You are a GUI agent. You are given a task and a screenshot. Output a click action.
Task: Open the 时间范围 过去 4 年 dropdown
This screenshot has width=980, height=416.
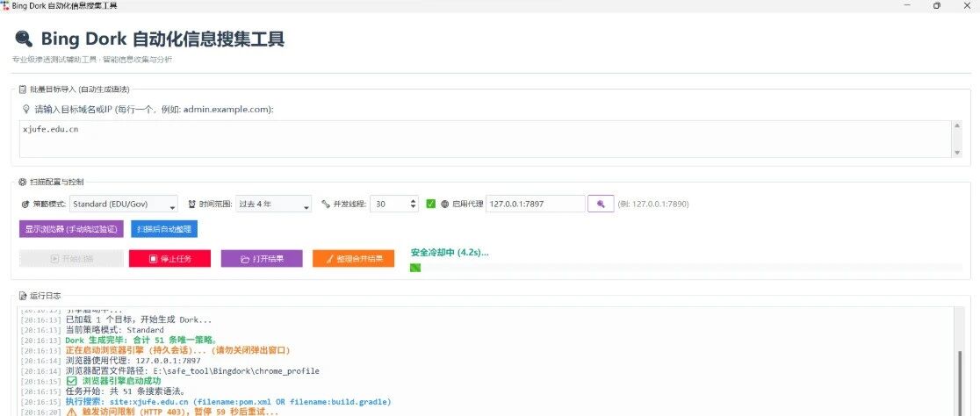pos(274,204)
